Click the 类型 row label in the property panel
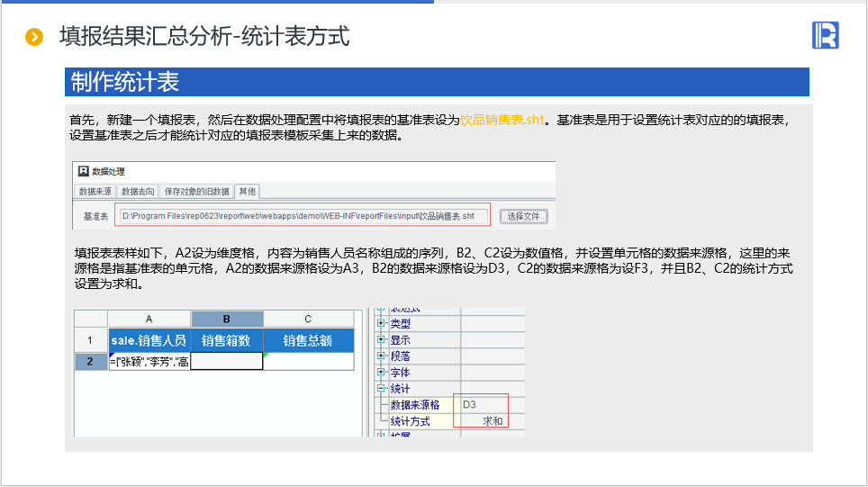 tap(400, 324)
